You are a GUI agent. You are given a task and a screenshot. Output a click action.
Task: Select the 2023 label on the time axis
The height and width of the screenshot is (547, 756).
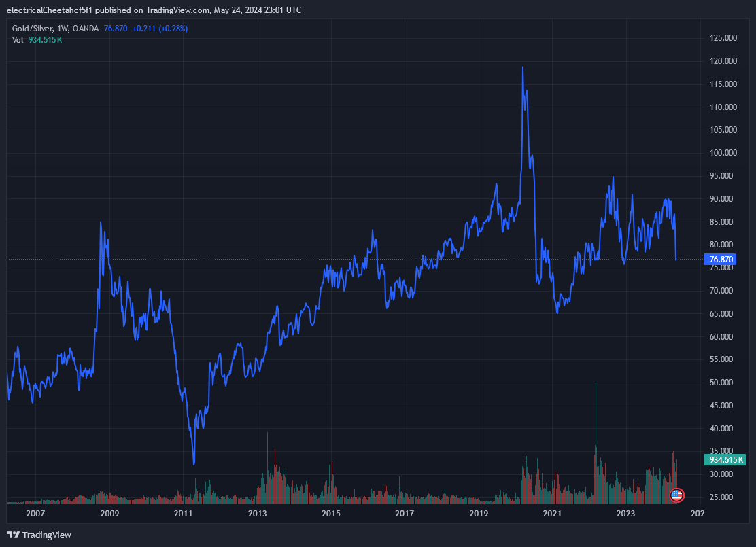click(625, 514)
